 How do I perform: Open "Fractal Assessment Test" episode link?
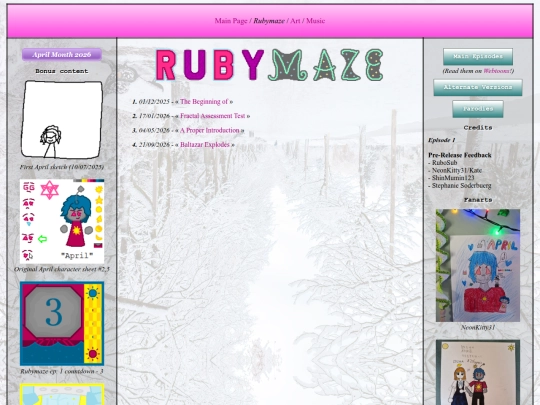click(x=212, y=116)
